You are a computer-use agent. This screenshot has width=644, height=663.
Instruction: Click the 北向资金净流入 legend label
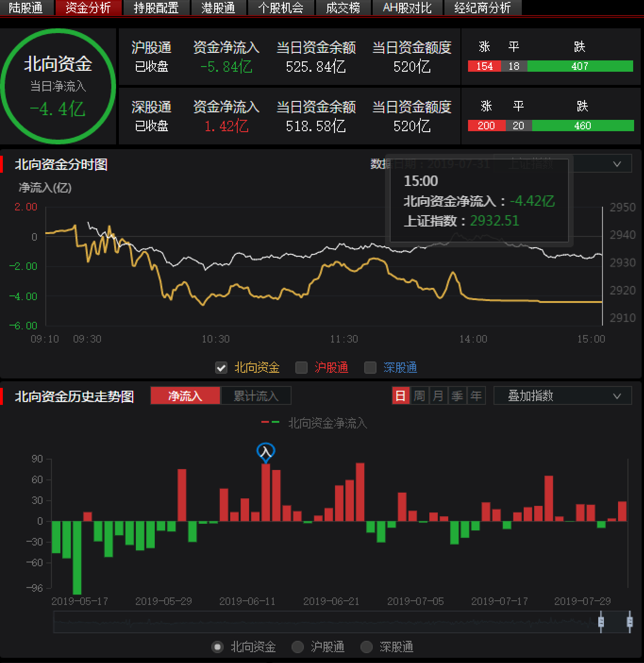[x=327, y=423]
